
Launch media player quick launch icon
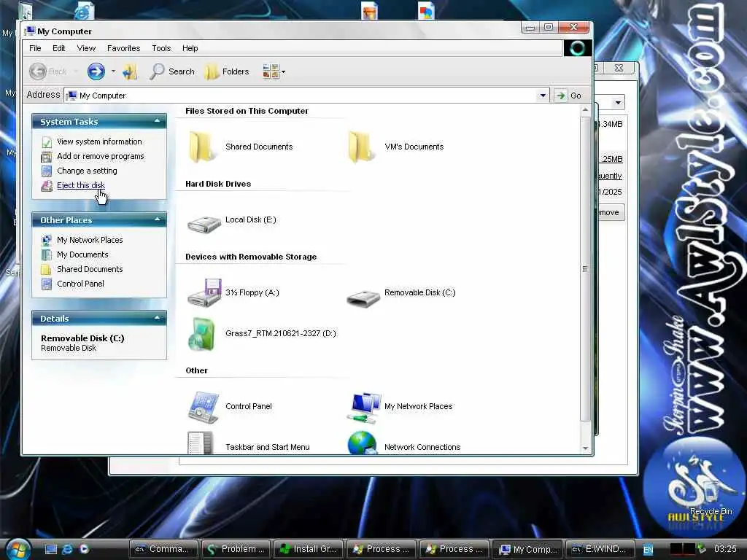(84, 549)
